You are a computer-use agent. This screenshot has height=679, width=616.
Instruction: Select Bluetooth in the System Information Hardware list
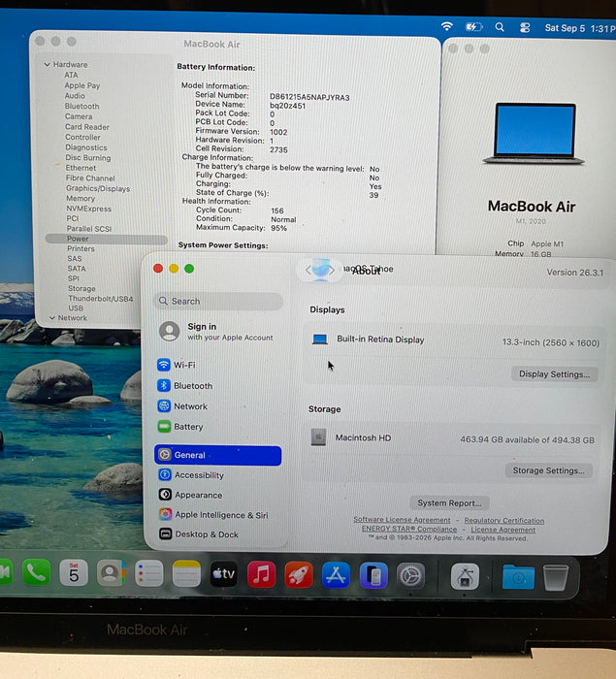pyautogui.click(x=81, y=106)
